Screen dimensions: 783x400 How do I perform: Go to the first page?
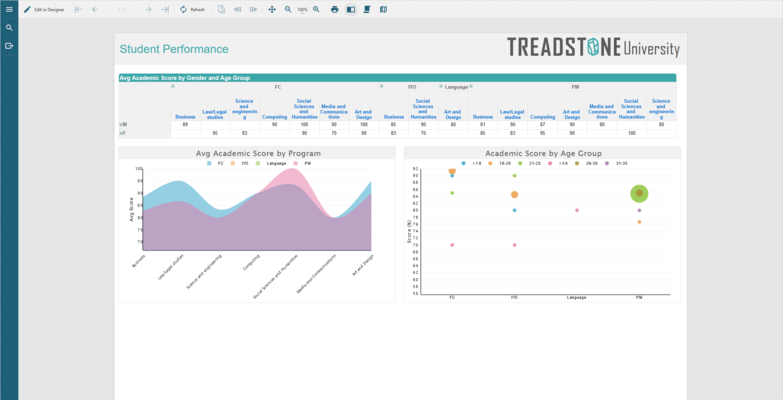pos(79,9)
